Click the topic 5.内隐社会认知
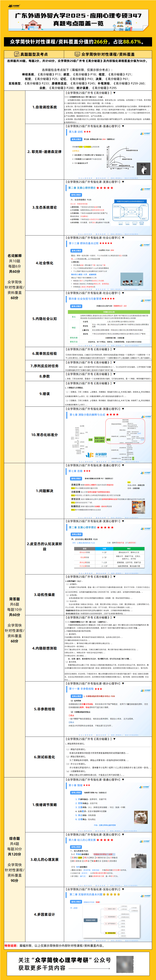156x980 pixels. pyautogui.click(x=45, y=318)
